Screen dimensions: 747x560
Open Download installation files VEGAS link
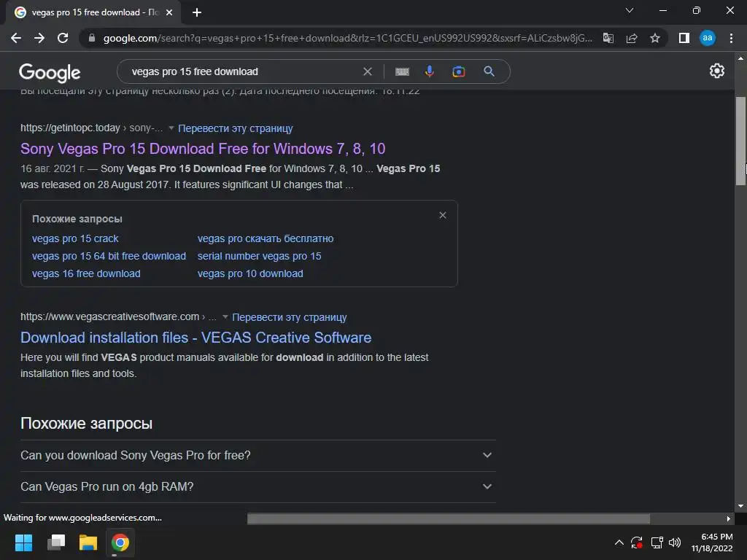[196, 338]
